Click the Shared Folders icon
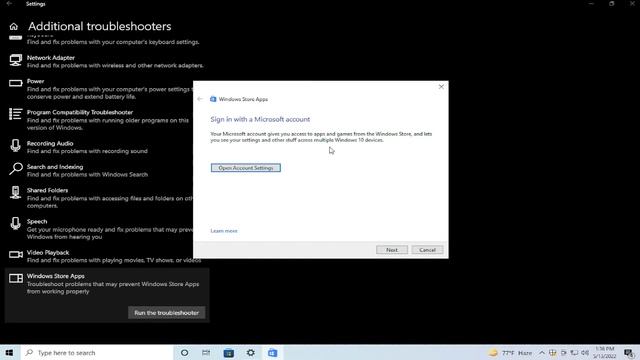Viewport: 640px width, 360px height. click(16, 192)
